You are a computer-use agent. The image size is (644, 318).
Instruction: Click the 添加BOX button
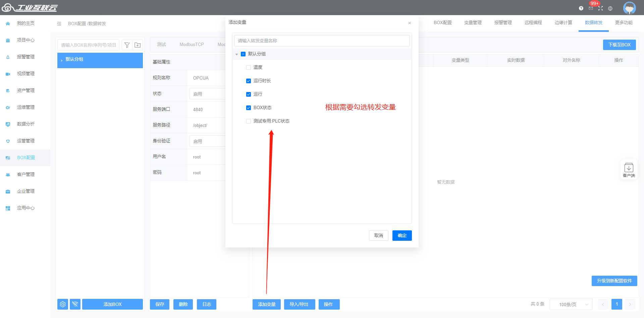(112, 304)
